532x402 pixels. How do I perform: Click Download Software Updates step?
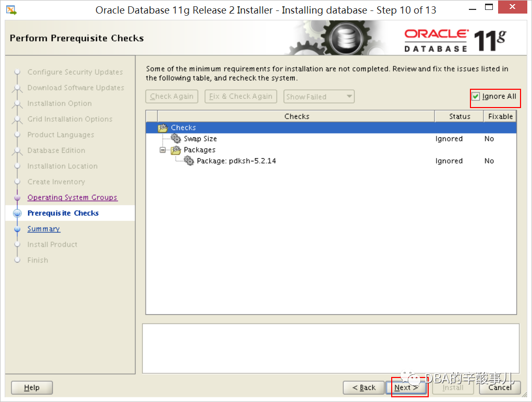click(76, 88)
